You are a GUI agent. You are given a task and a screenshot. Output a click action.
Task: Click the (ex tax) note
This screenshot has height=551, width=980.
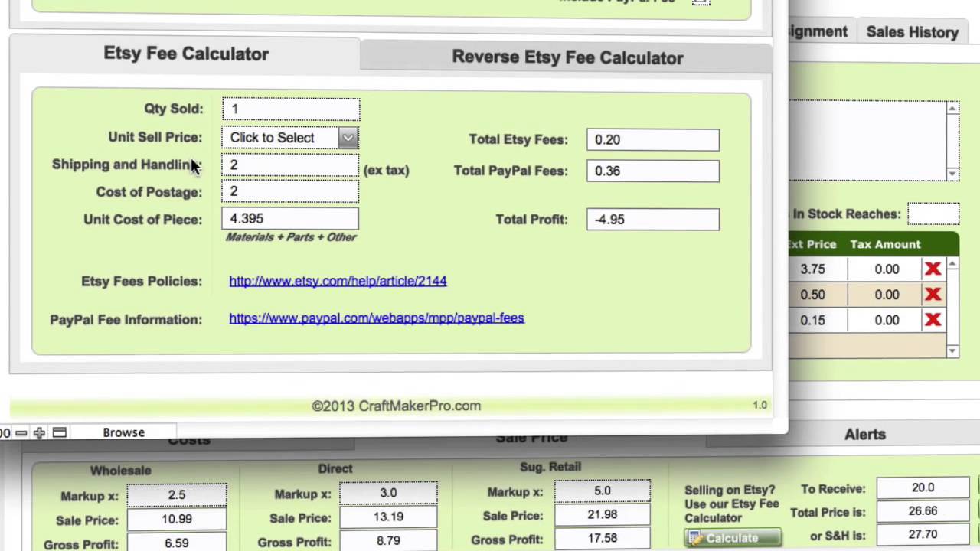387,170
